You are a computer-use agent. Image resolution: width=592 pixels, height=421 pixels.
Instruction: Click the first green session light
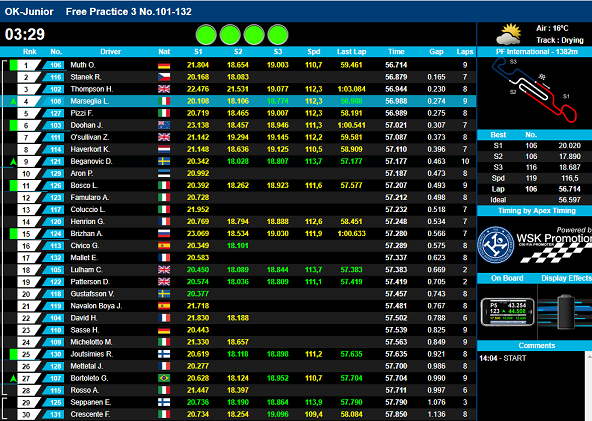coord(206,35)
